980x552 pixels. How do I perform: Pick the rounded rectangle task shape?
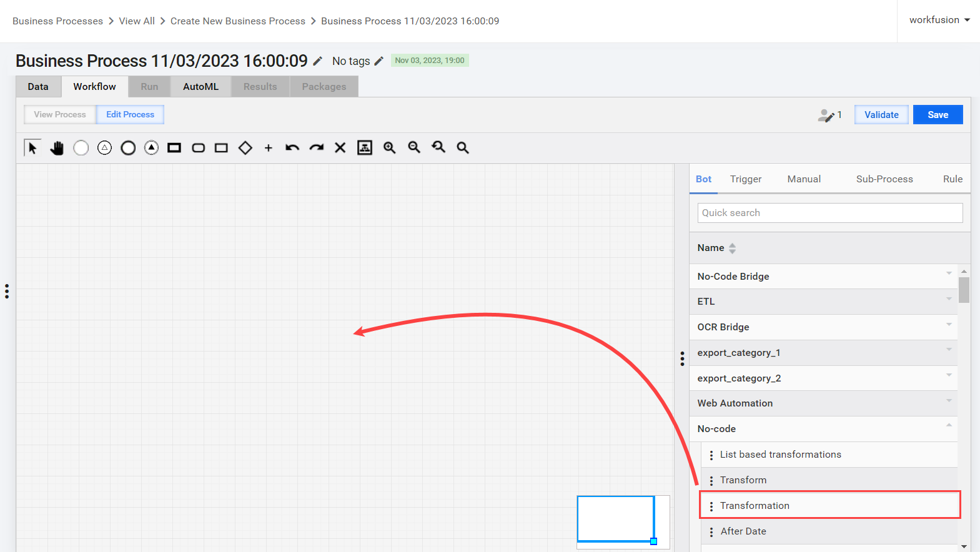(x=198, y=148)
